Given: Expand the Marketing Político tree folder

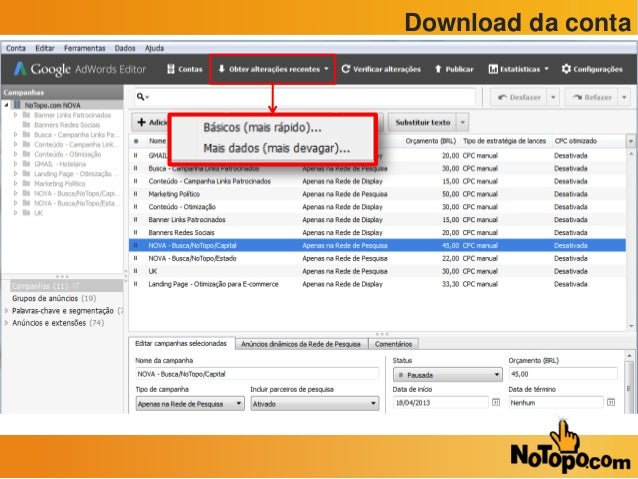Looking at the screenshot, I should (15, 184).
